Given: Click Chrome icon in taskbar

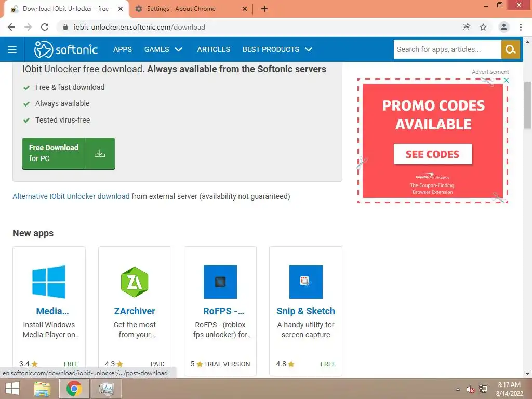Looking at the screenshot, I should (x=74, y=389).
